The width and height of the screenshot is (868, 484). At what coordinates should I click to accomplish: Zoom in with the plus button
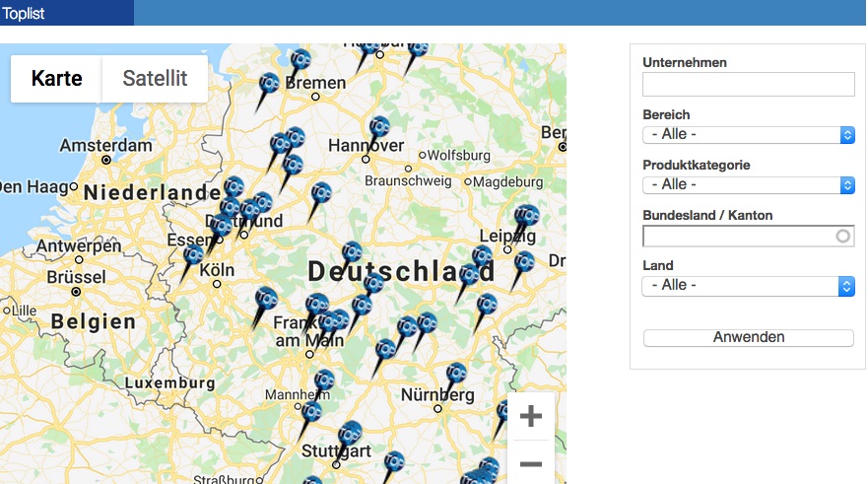531,416
